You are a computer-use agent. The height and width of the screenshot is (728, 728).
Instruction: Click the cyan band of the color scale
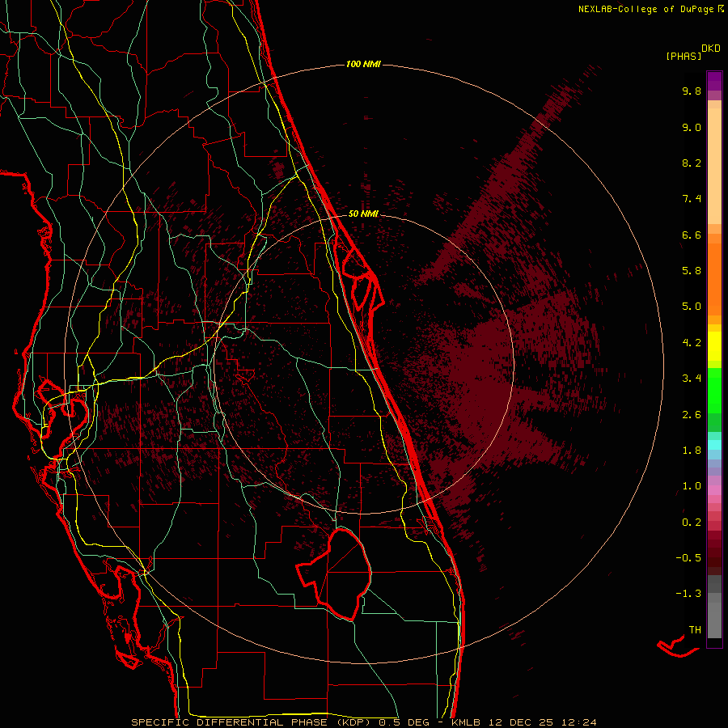point(714,445)
